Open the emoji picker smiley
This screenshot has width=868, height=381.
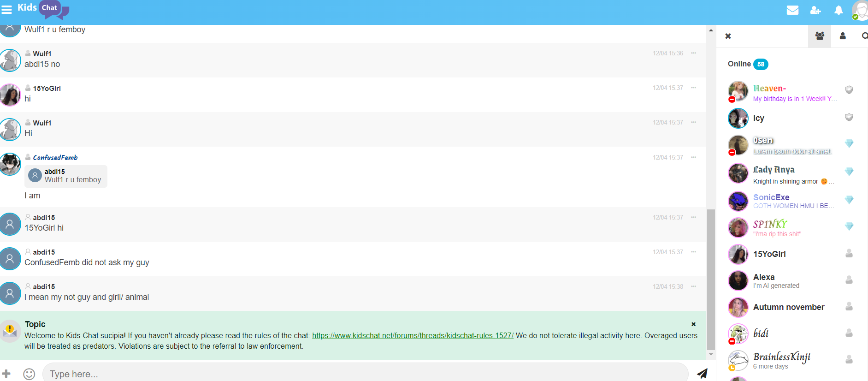click(29, 374)
